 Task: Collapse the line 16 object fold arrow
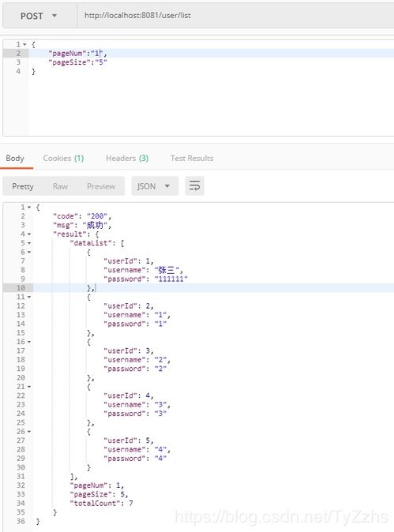29,342
